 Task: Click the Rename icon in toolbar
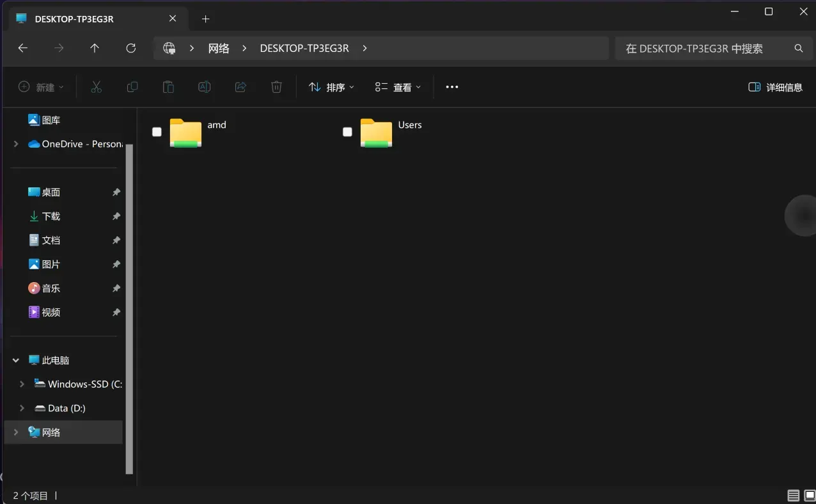[x=205, y=87]
